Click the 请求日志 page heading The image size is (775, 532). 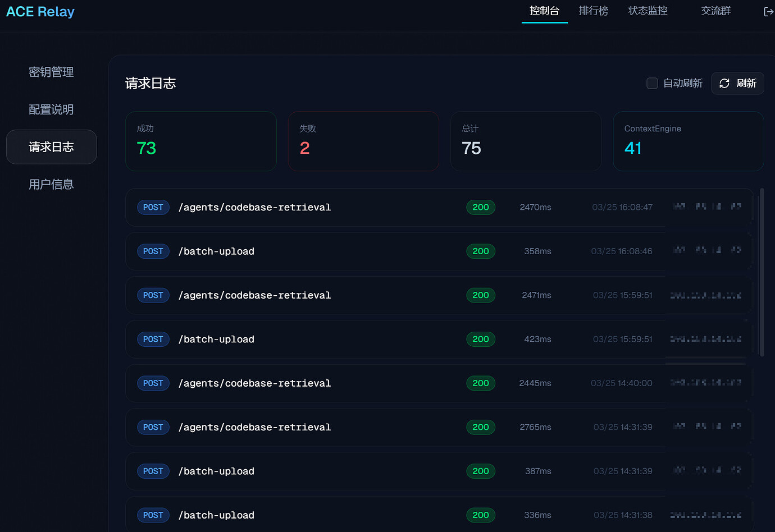point(151,83)
